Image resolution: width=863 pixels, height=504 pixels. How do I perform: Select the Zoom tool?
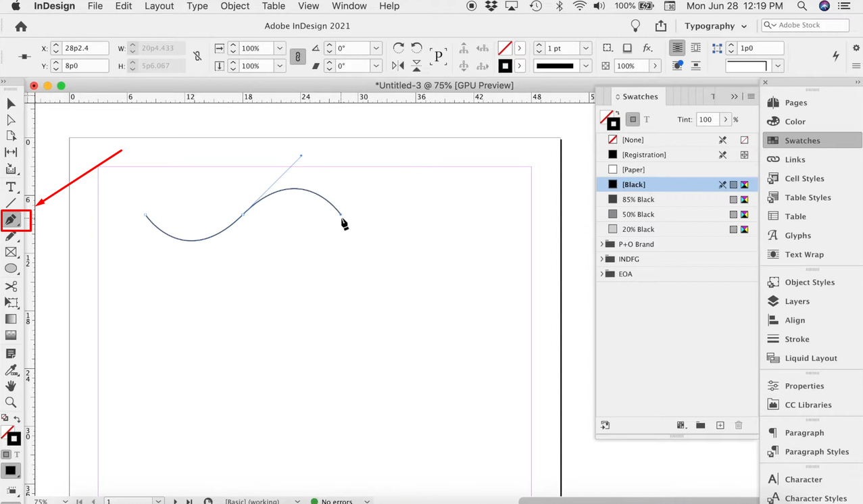(11, 403)
